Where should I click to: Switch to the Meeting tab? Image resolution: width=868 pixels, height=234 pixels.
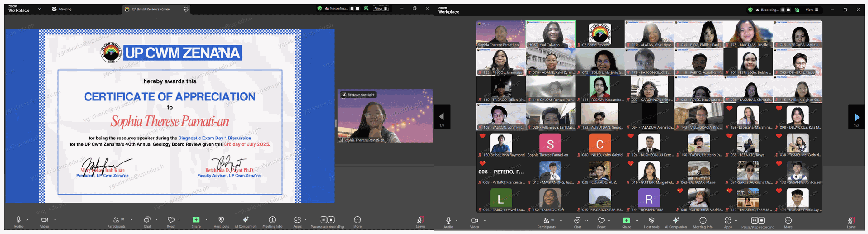tap(61, 9)
